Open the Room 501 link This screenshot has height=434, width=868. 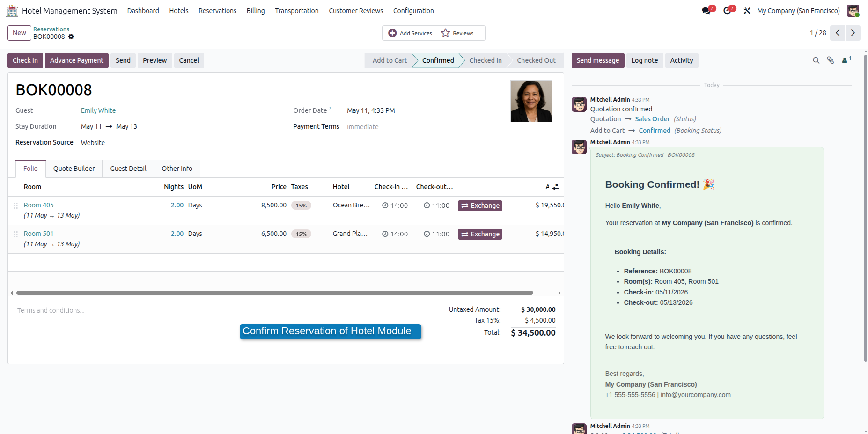click(39, 234)
